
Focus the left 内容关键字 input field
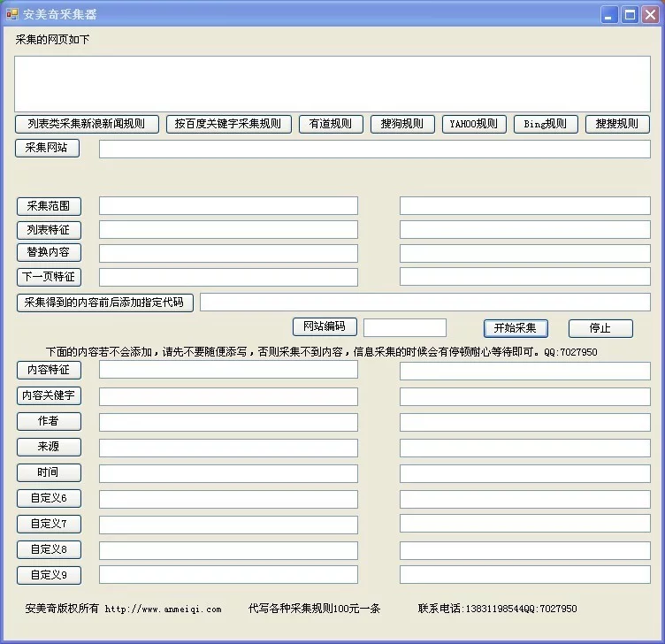(x=228, y=396)
